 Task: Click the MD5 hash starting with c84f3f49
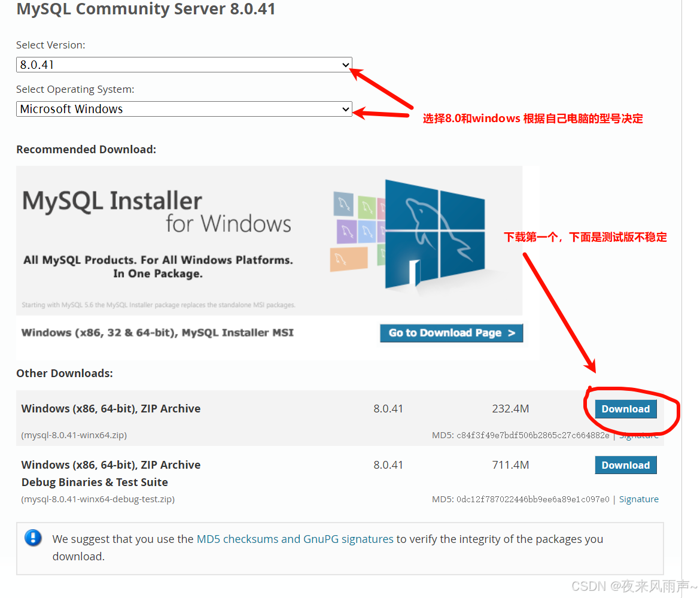click(532, 435)
